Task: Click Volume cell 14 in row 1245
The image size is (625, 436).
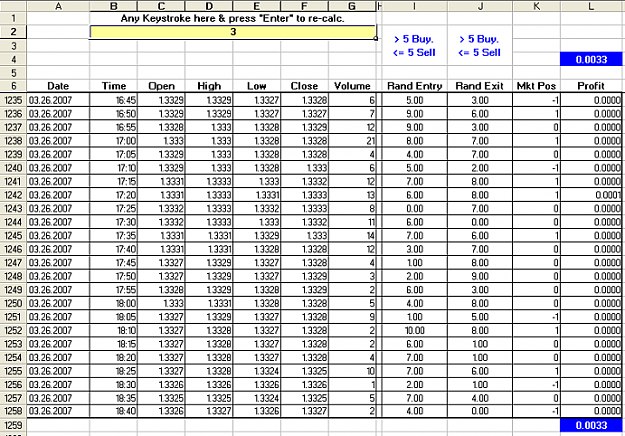Action: pos(352,236)
